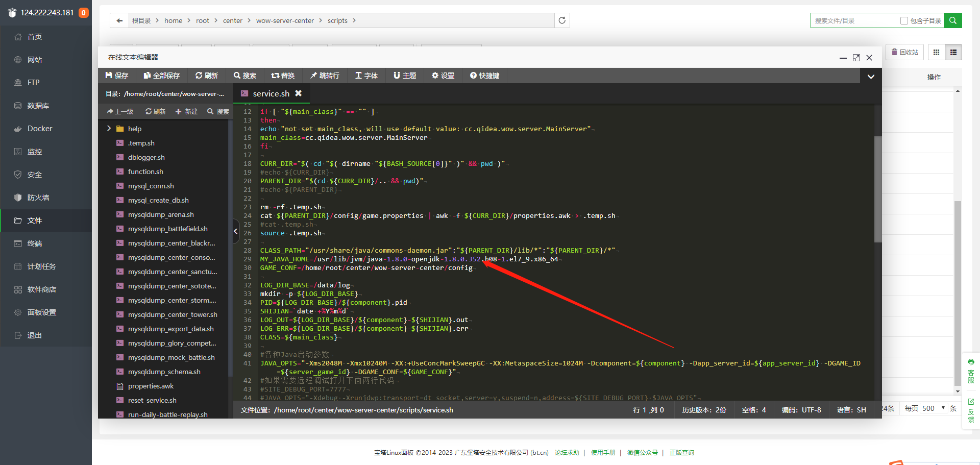
Task: Open function.sh in the file tree
Action: [145, 172]
